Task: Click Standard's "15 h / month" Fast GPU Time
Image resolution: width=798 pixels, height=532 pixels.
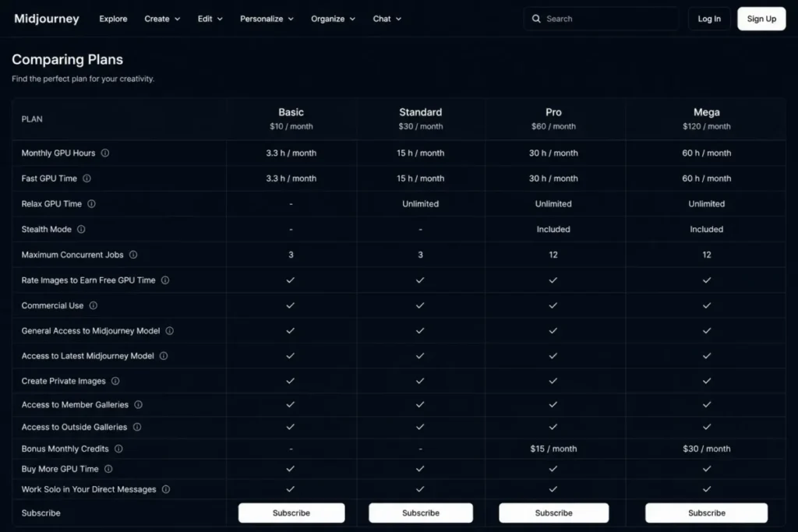Action: [x=420, y=178]
